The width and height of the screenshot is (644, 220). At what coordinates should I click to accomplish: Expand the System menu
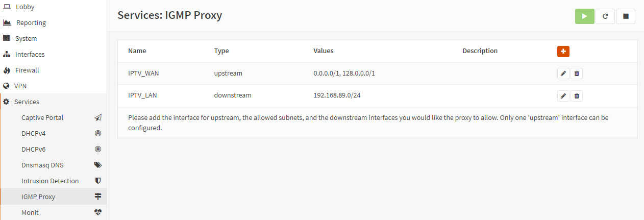pos(26,39)
